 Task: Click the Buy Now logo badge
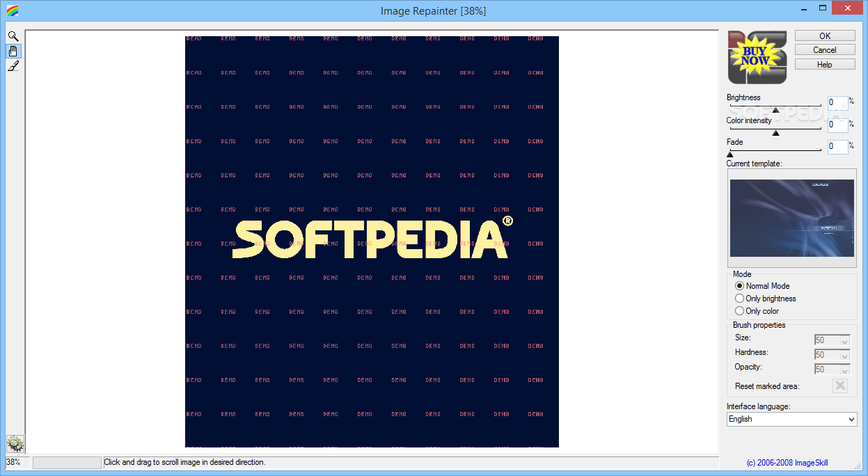pyautogui.click(x=757, y=57)
